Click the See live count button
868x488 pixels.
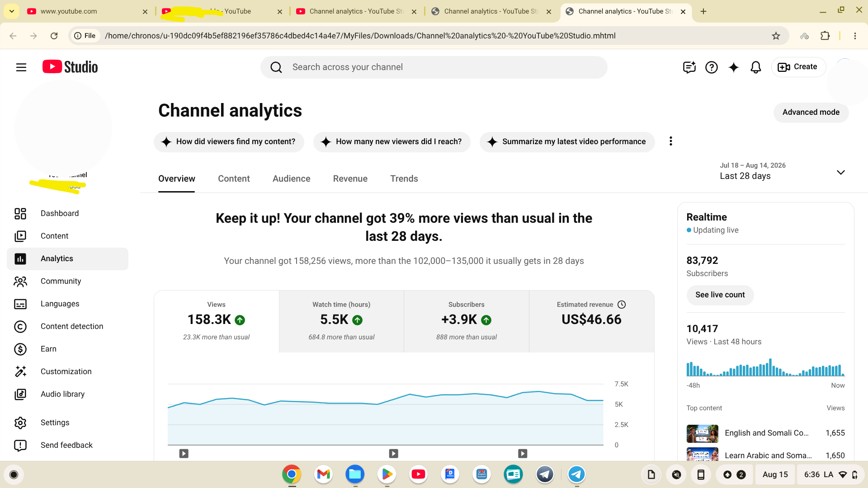point(720,295)
